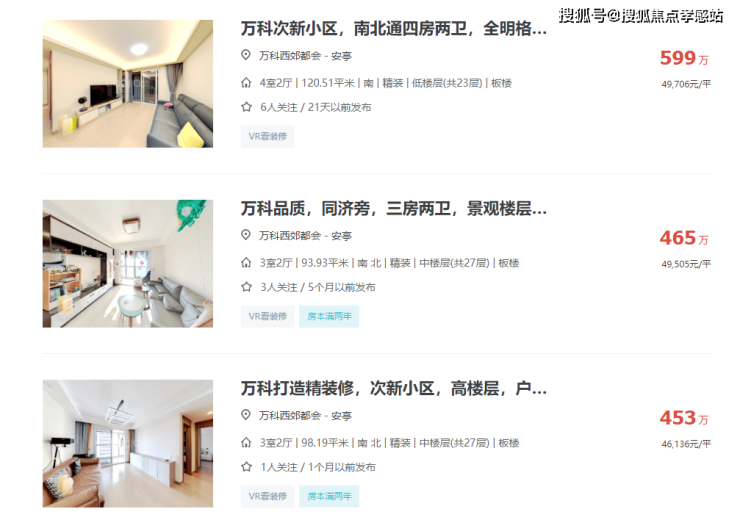
Task: Open the four-bedroom living room photo thumbnail
Action: [x=128, y=84]
